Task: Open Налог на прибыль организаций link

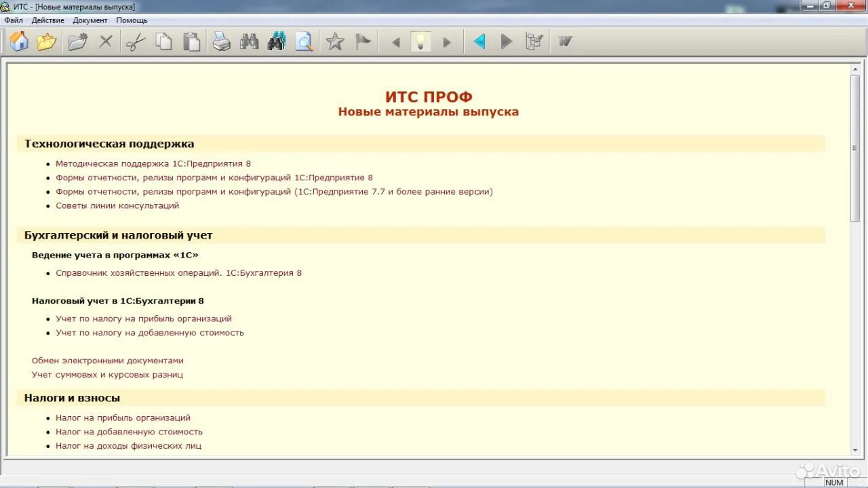Action: 123,418
